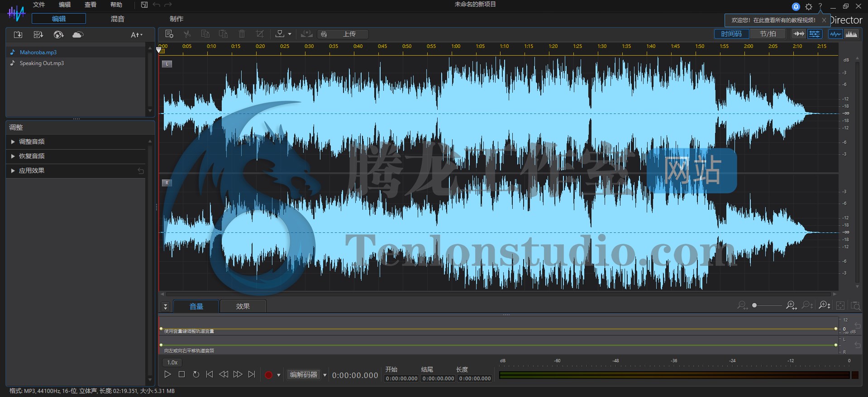Click the notification bell icon
Viewport: 868px width, 397px height.
796,6
